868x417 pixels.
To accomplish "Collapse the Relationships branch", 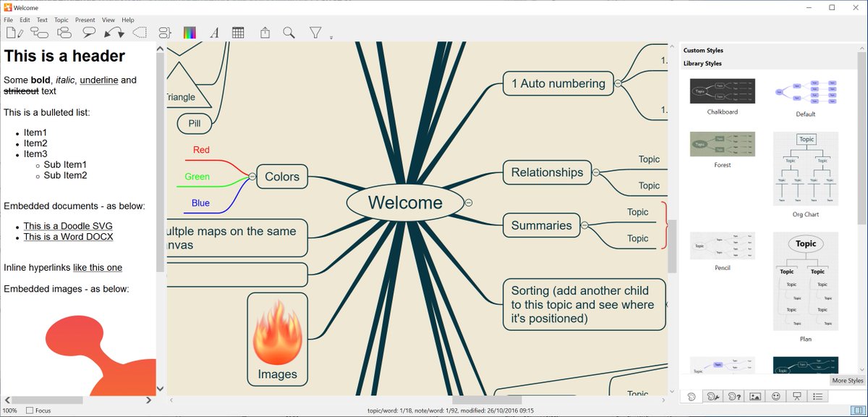I will [595, 173].
